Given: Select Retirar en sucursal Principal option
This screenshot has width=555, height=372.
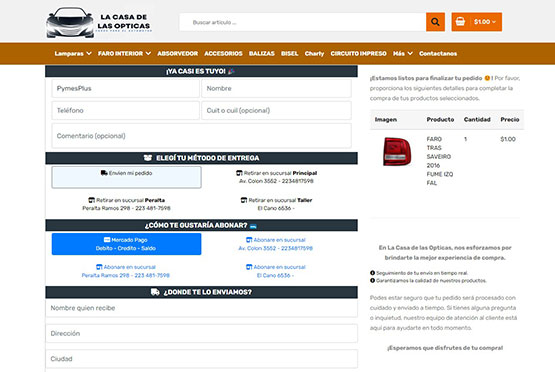Looking at the screenshot, I should [276, 177].
